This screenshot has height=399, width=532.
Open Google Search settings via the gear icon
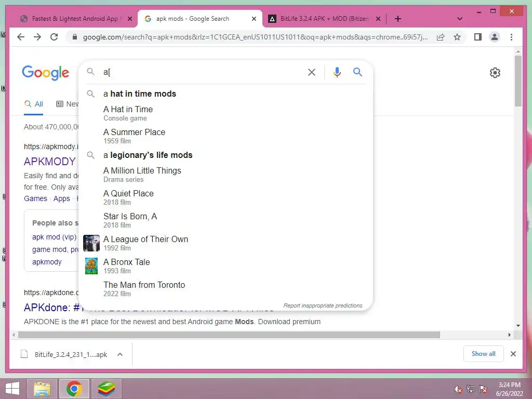tap(495, 73)
